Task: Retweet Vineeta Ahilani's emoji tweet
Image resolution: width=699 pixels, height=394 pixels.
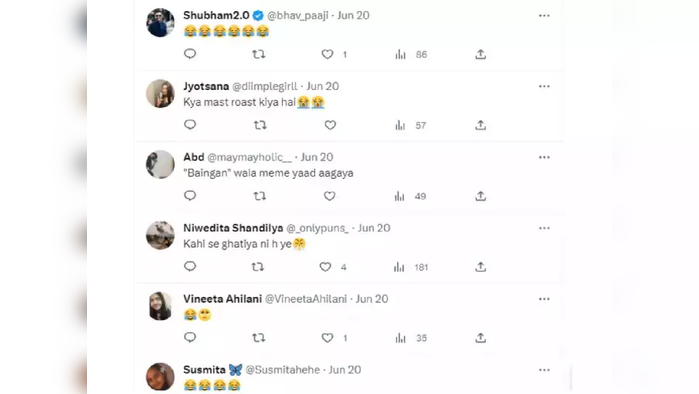Action: click(259, 338)
